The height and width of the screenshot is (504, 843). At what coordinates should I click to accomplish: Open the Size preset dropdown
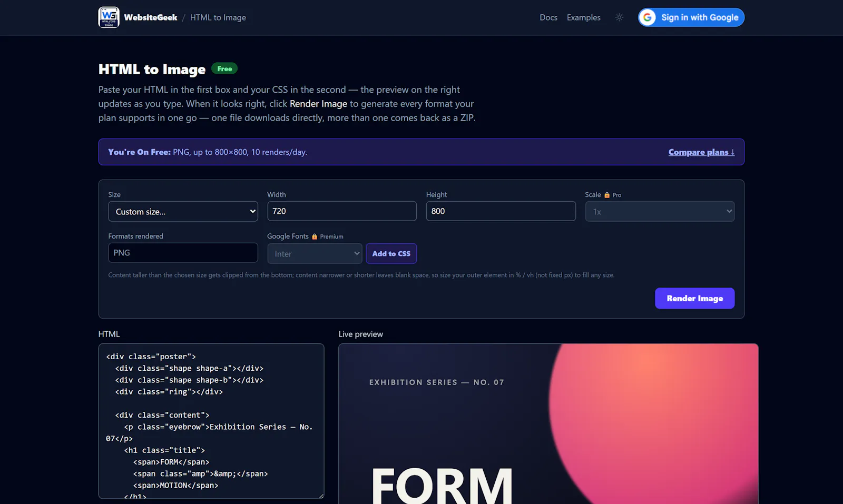[183, 211]
